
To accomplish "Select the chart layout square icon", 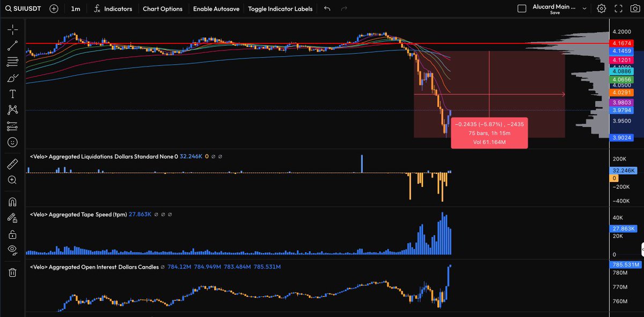I will [x=522, y=9].
